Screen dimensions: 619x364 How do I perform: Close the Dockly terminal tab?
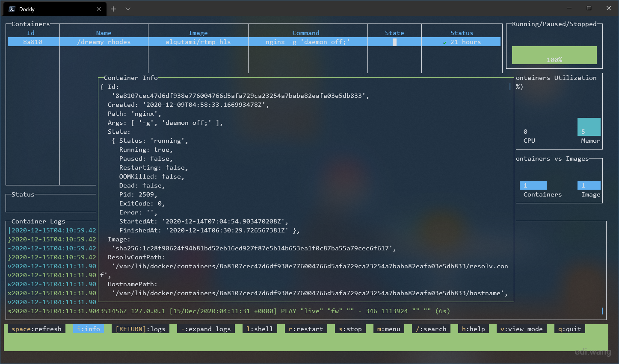(99, 9)
